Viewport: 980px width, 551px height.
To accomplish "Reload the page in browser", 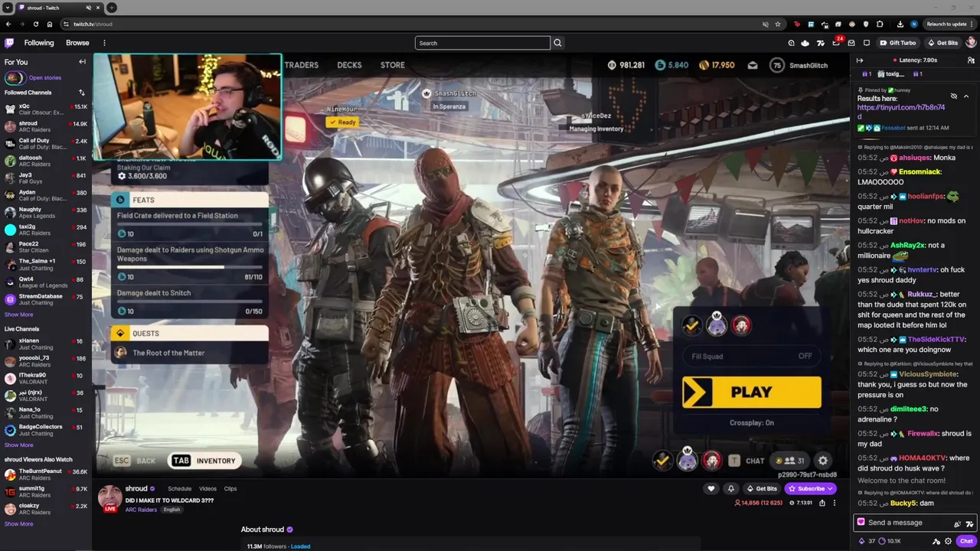I will coord(35,24).
